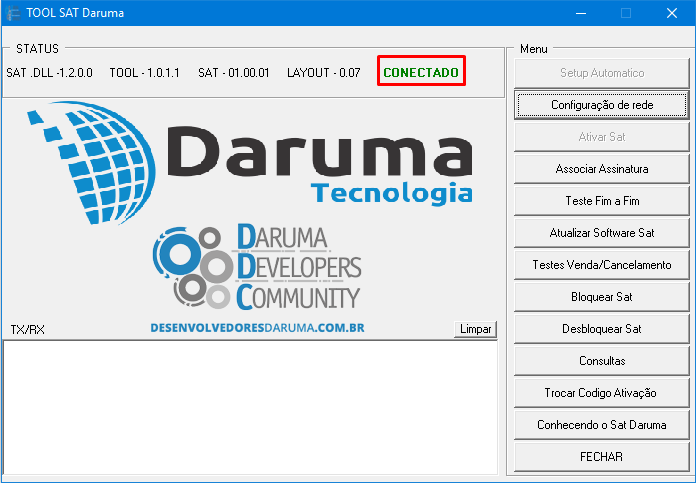Click Bloquear Sat
The image size is (696, 483).
(x=601, y=297)
